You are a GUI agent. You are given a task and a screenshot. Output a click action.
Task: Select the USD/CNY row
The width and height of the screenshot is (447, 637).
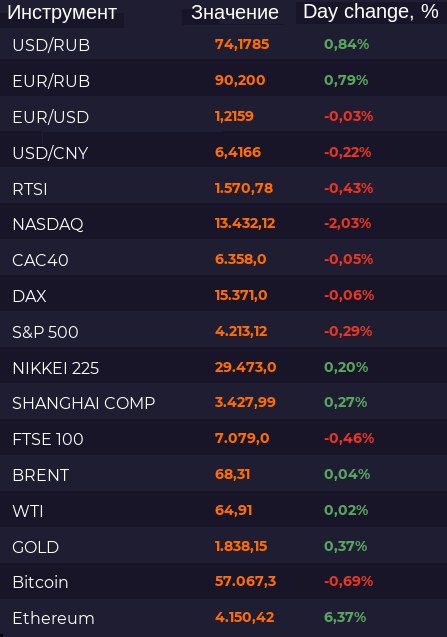point(224,153)
